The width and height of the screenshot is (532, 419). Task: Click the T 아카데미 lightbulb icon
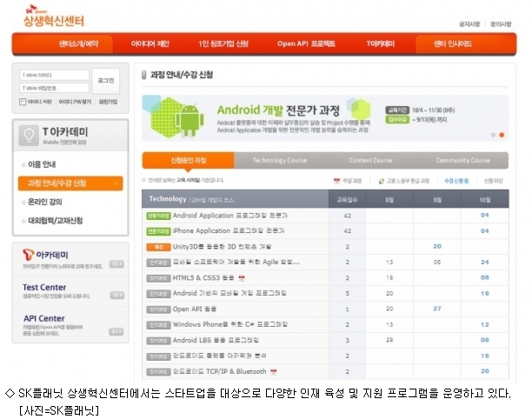click(29, 136)
